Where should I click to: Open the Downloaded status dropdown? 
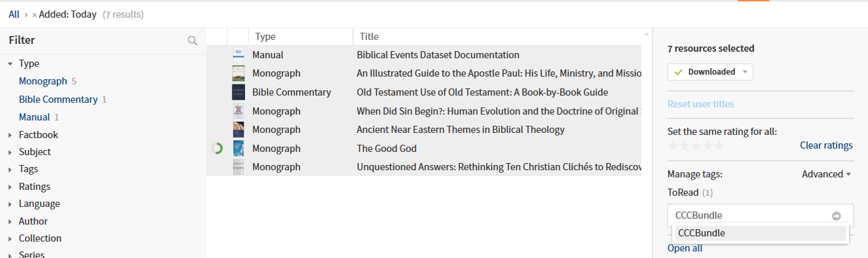point(710,72)
